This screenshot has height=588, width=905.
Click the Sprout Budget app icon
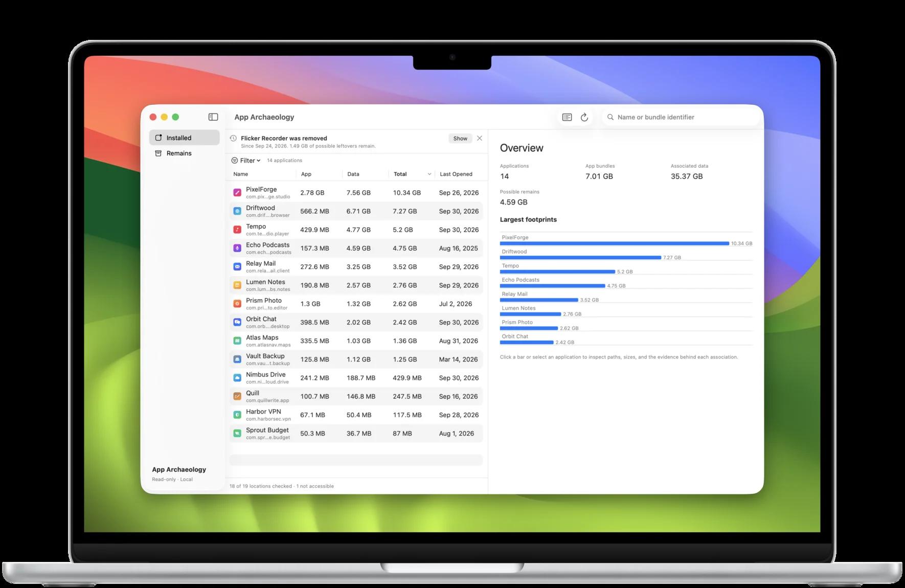[x=237, y=433]
